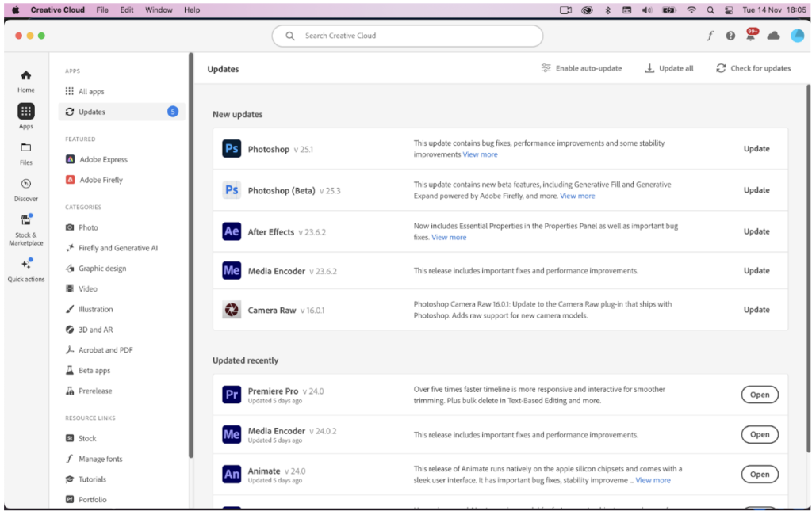Click the Animate app icon
The width and height of the screenshot is (812, 511).
click(x=232, y=475)
